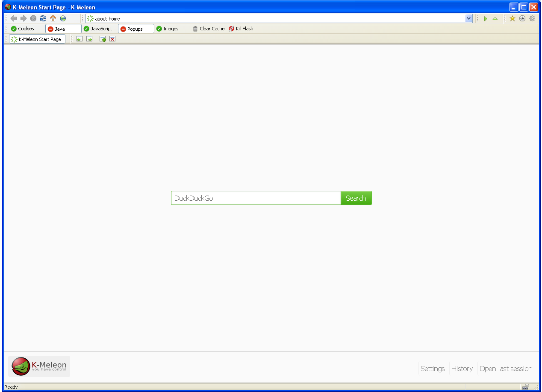Go to the Home page icon

(x=53, y=18)
